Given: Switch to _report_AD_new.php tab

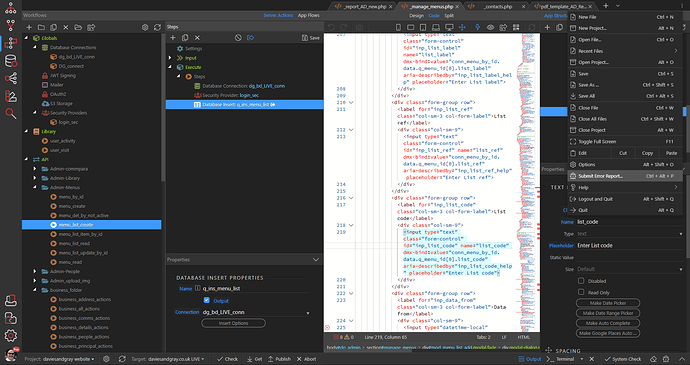Looking at the screenshot, I should (x=365, y=7).
